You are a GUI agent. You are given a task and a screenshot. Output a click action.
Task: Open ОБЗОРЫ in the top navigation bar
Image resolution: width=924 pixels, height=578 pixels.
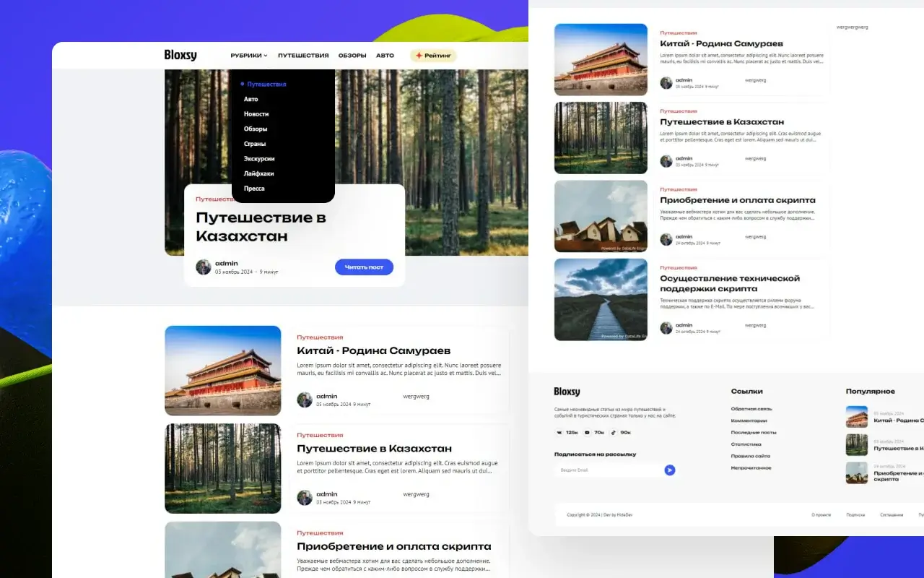352,56
